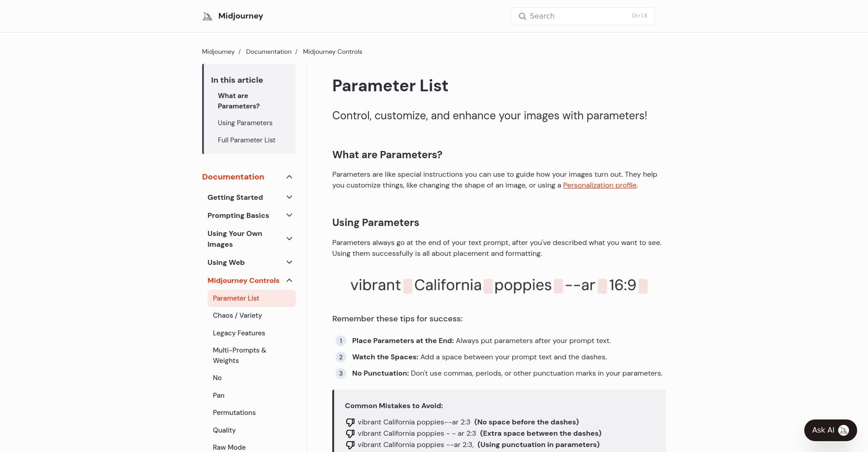Click thumbs-down icon for no-space mistake
This screenshot has width=868, height=452.
pos(350,422)
